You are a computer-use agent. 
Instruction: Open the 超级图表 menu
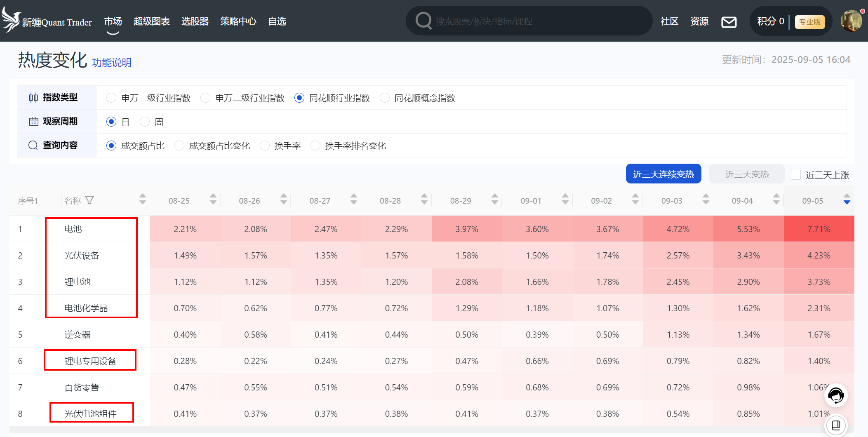coord(151,21)
